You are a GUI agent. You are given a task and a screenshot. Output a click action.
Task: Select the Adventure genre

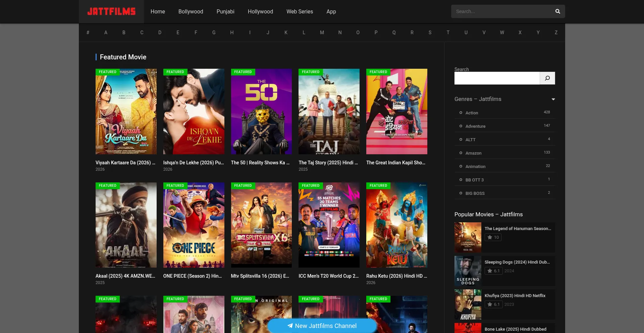coord(475,126)
